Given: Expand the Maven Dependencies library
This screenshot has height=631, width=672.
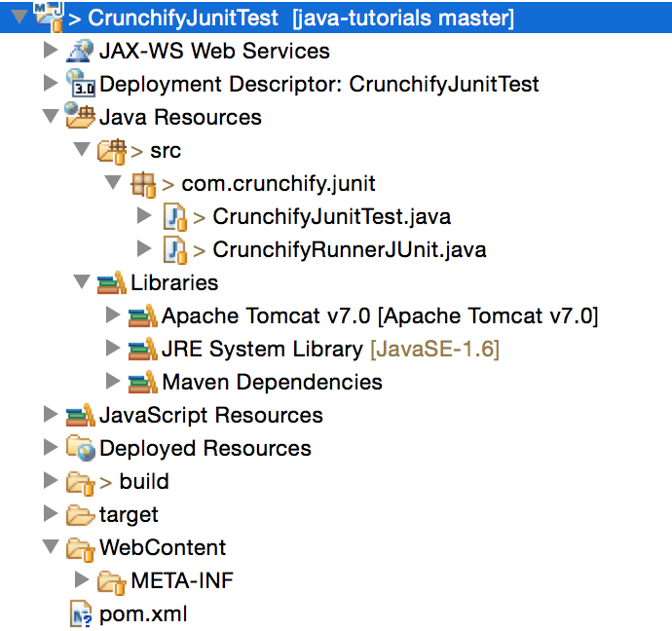Looking at the screenshot, I should (x=112, y=382).
